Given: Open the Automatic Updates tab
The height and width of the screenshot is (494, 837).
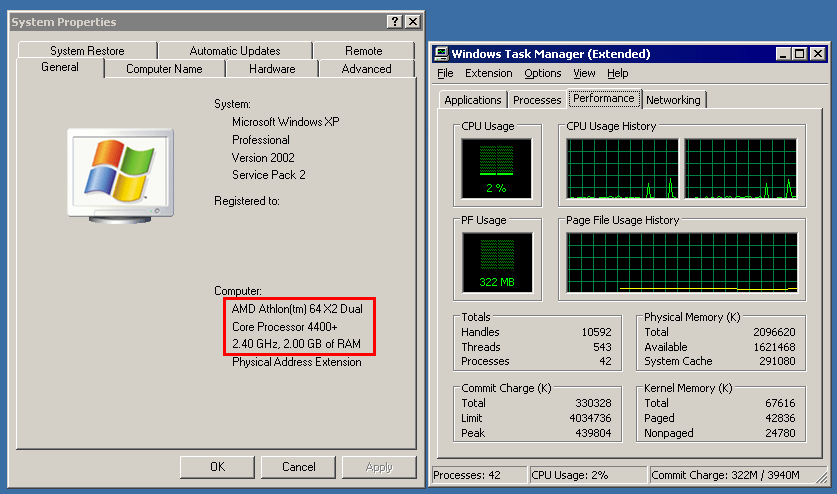Looking at the screenshot, I should click(235, 51).
